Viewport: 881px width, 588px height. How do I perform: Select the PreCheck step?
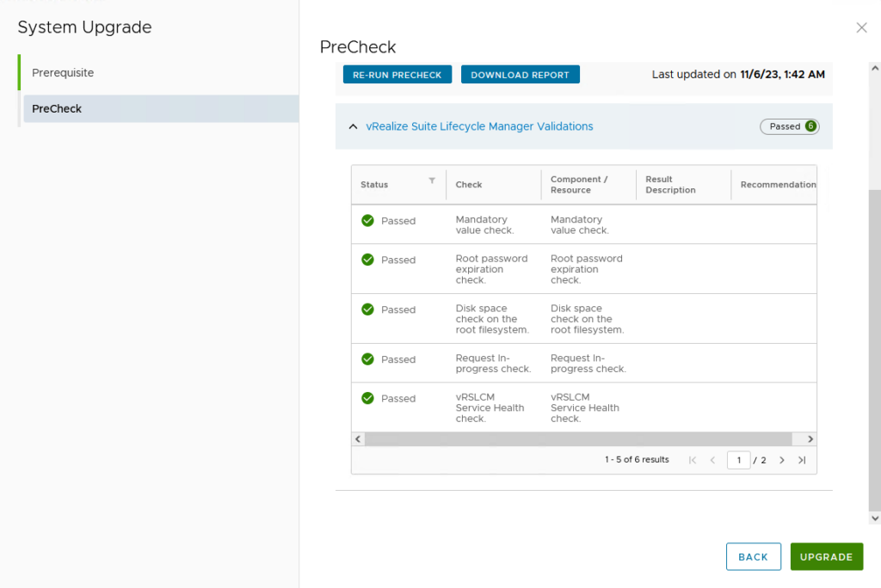click(x=57, y=109)
